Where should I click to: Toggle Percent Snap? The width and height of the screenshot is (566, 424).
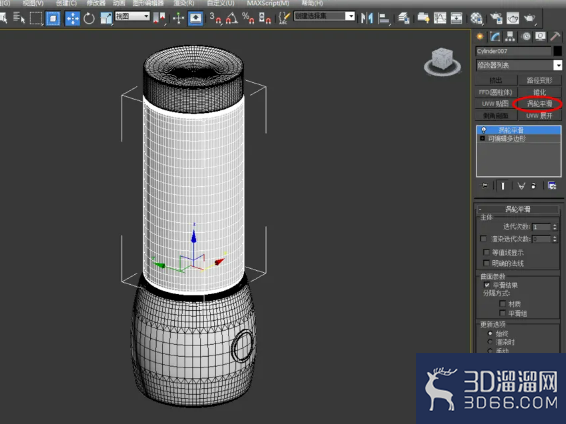point(248,18)
